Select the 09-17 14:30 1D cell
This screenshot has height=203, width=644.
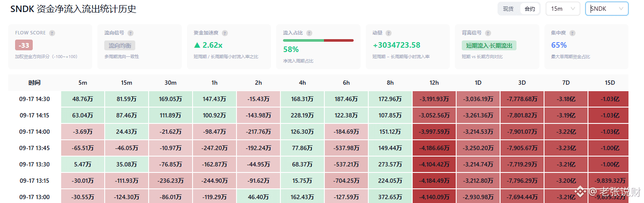pos(478,99)
